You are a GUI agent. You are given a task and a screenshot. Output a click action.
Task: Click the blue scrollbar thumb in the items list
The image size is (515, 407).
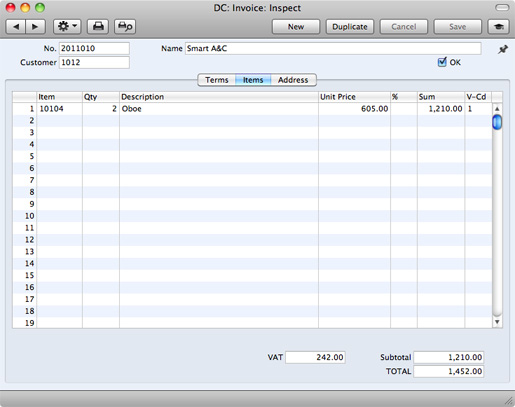[x=497, y=122]
